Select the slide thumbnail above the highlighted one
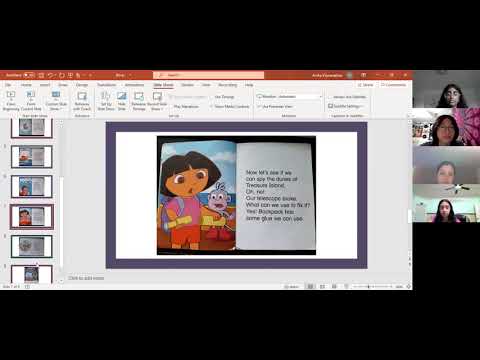The height and width of the screenshot is (360, 480). tap(32, 187)
